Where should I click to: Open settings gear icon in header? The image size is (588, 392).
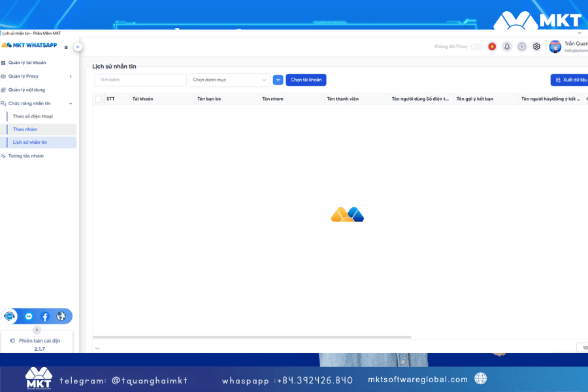(536, 46)
